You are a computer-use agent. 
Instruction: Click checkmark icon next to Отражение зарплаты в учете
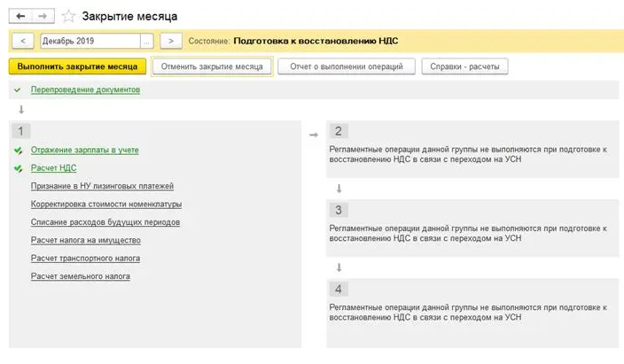pos(18,151)
